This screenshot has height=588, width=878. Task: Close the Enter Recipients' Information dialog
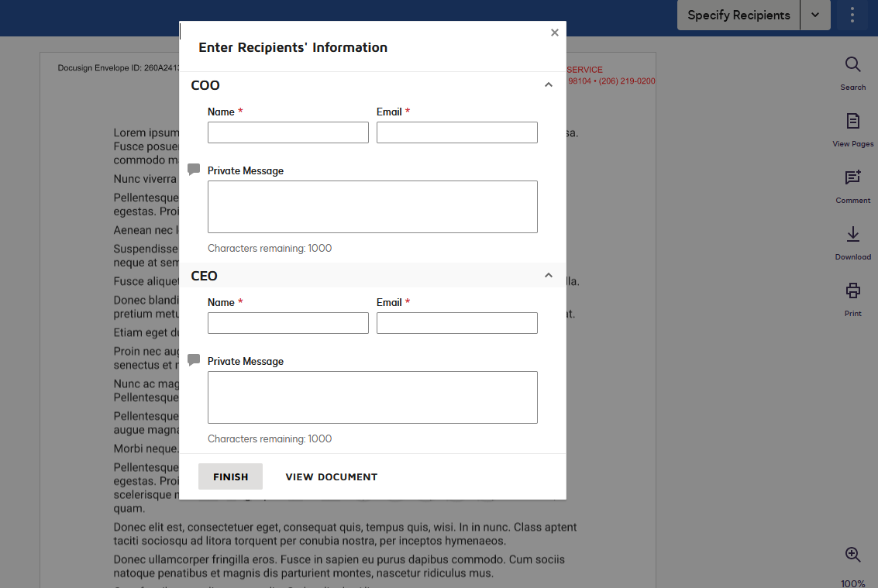tap(554, 33)
